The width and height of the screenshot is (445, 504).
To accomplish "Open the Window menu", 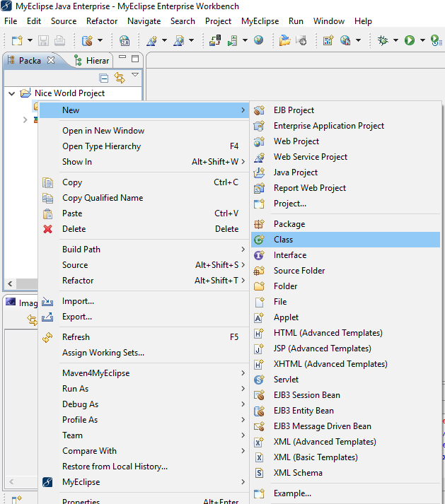I will point(329,21).
